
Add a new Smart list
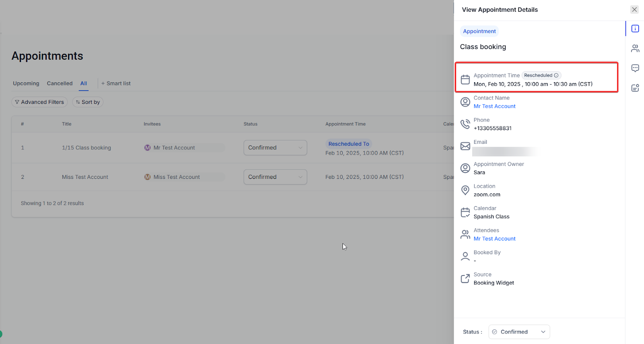116,83
